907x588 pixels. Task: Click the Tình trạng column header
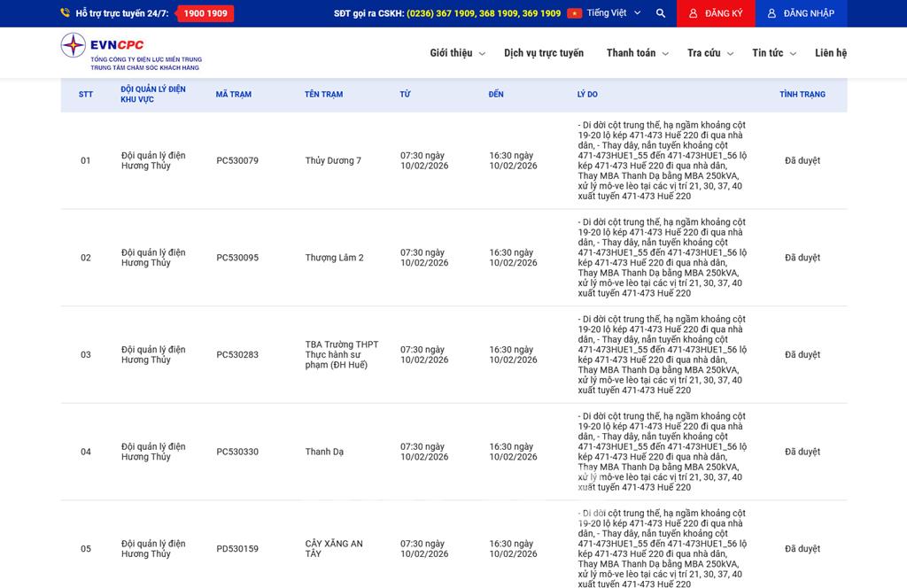[x=802, y=94]
